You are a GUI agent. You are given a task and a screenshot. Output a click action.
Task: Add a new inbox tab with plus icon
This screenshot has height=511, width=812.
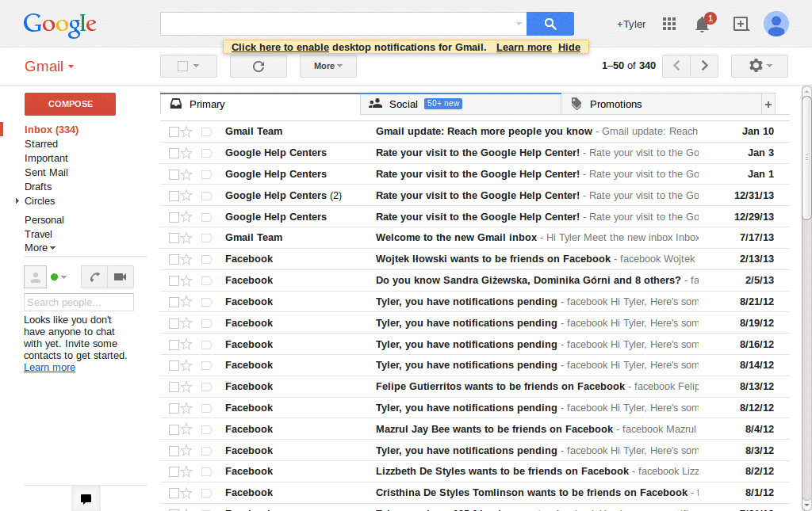[768, 103]
